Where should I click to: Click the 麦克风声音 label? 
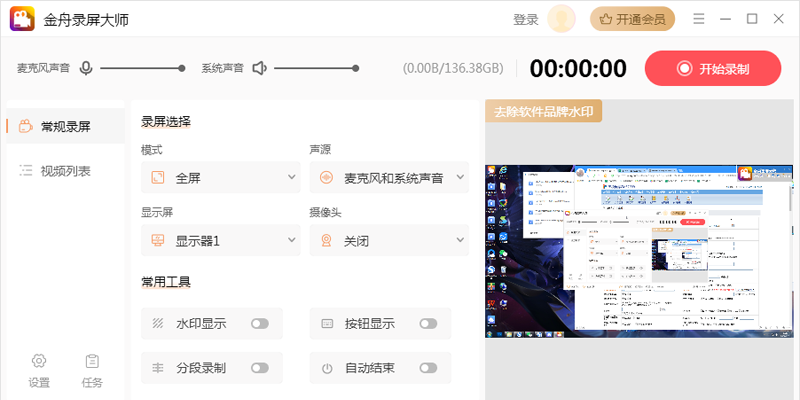tap(43, 68)
